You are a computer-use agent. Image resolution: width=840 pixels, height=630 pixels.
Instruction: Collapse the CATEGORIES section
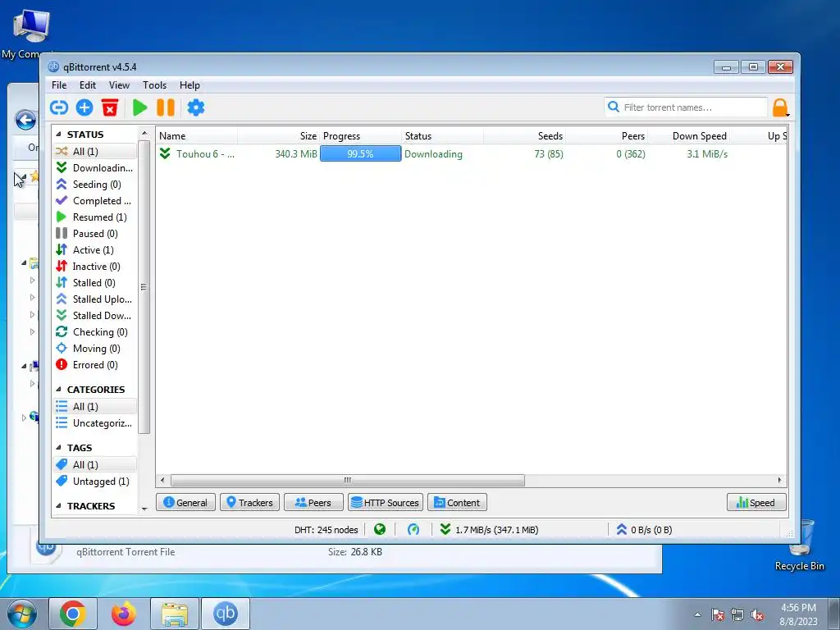tap(58, 390)
